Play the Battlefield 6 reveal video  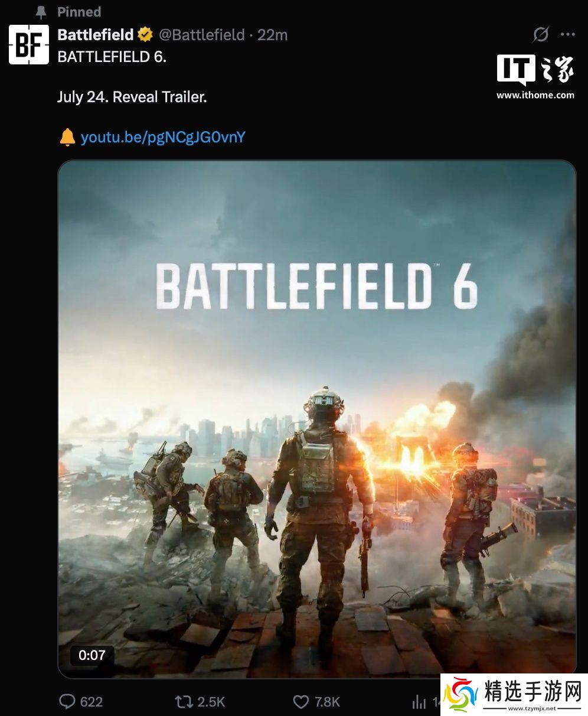316,419
